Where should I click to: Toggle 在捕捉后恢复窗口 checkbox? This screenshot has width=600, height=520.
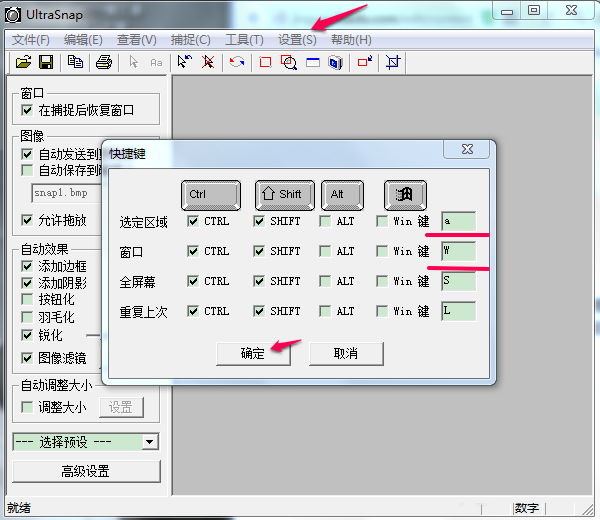[27, 110]
